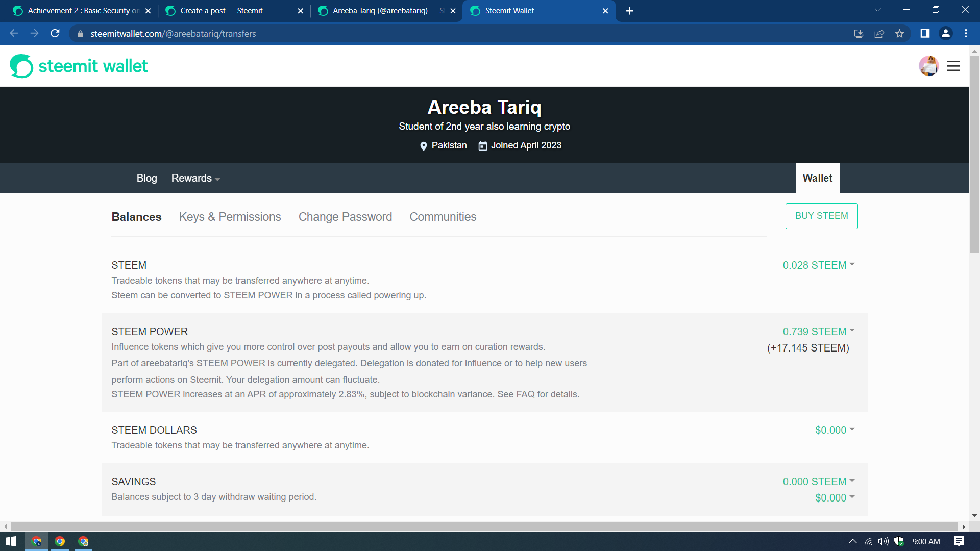Close the Steemit Wallet tab
The width and height of the screenshot is (980, 551).
(x=605, y=11)
